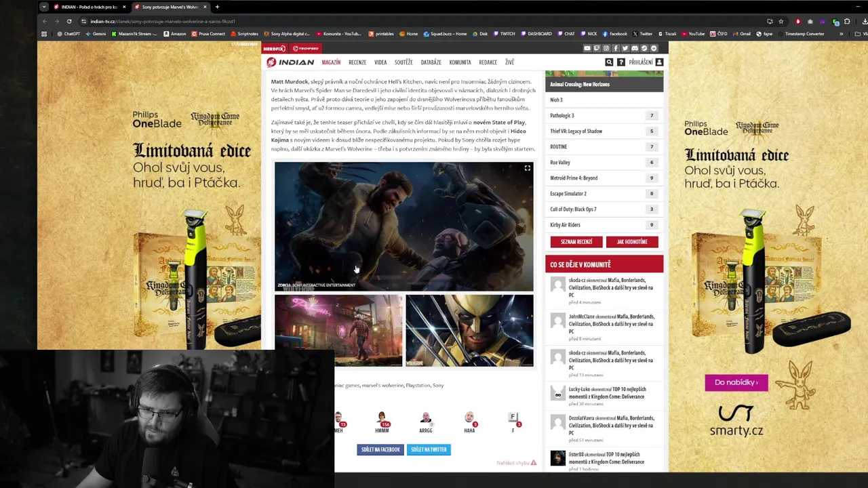
Task: Click the Do nabídky button in right ad
Action: [x=736, y=382]
